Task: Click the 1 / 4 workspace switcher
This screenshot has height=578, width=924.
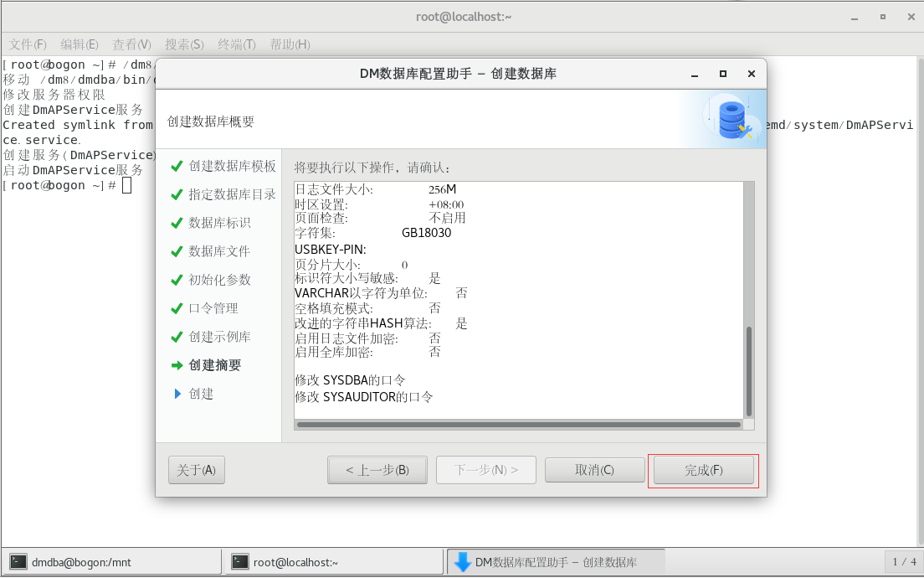Action: [x=904, y=562]
